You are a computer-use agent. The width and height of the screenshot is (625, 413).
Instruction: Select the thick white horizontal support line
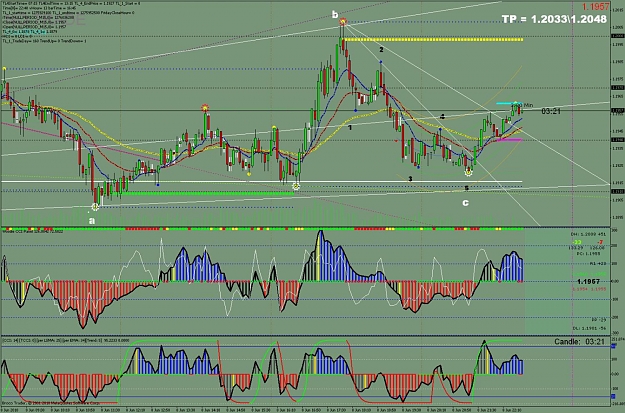261,182
